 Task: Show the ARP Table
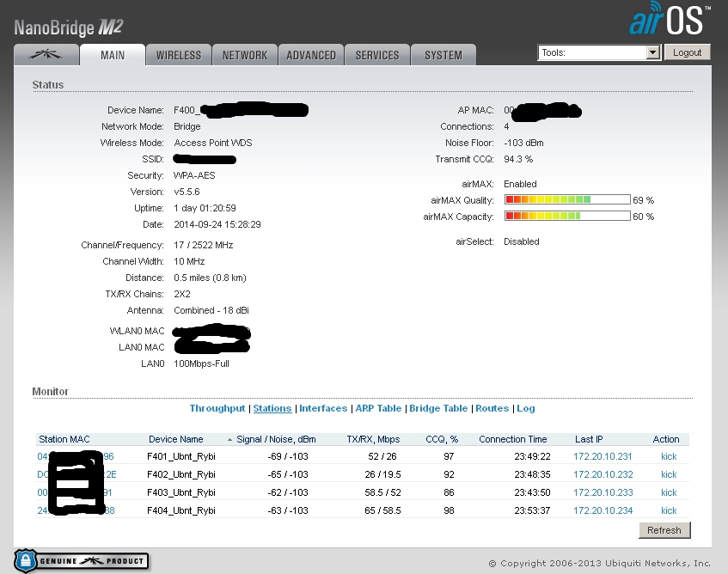pos(378,408)
